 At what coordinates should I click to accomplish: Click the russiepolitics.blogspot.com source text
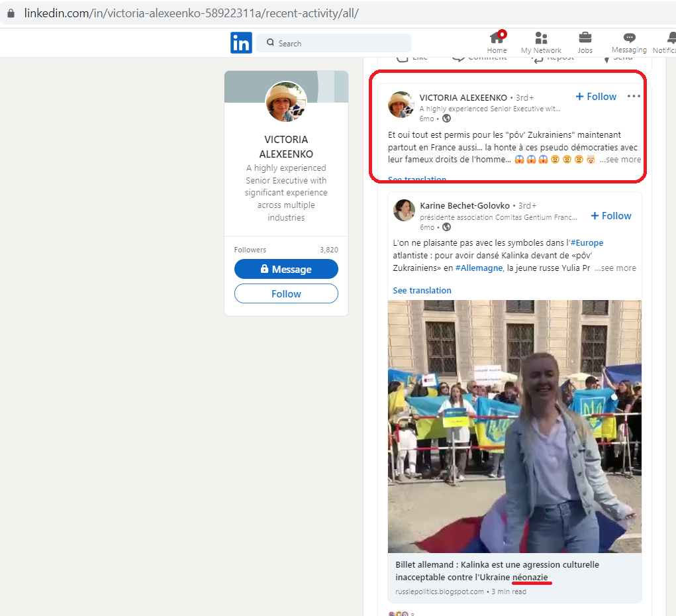440,591
